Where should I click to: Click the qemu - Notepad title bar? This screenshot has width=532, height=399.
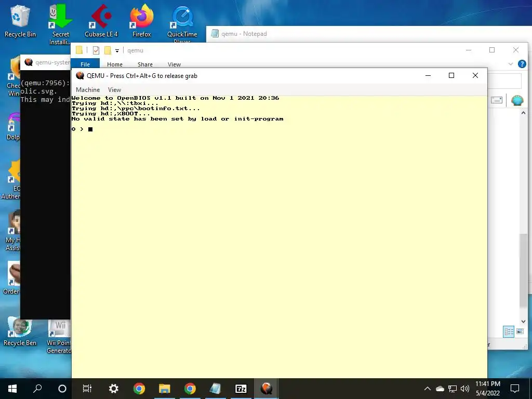pos(369,34)
